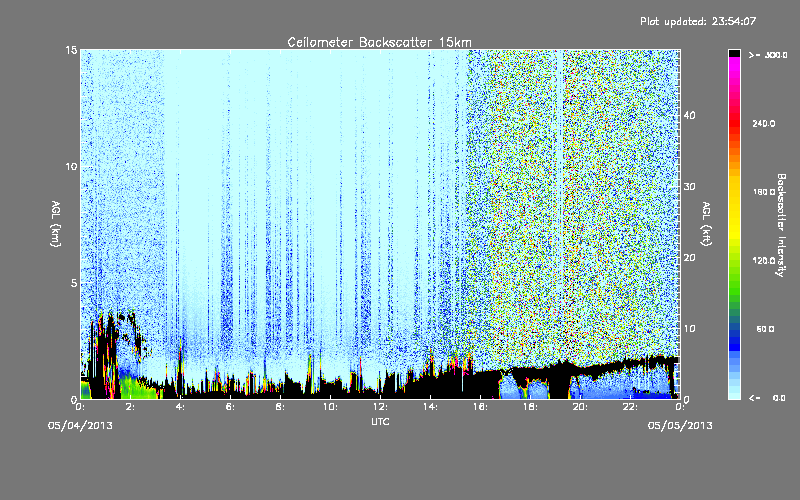Screen dimensions: 800x500
Task: Select the 'Plot updated: 23:54:07' timestamp
Action: (698, 21)
